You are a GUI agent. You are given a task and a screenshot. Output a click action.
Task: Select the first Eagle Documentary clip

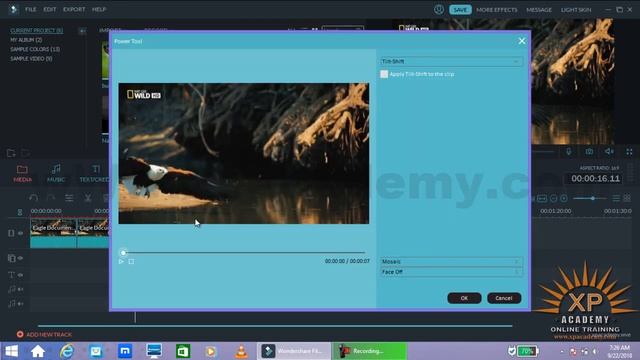coord(53,233)
